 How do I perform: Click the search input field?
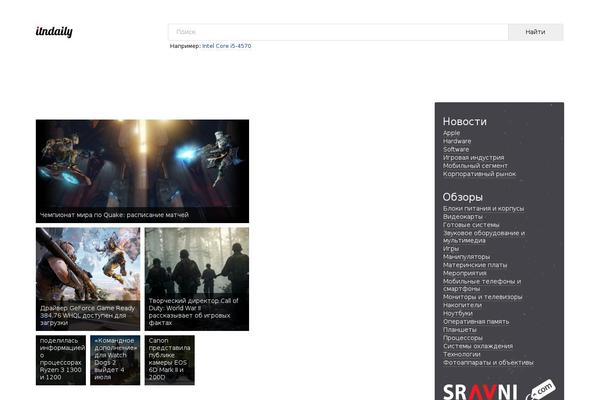pyautogui.click(x=338, y=32)
